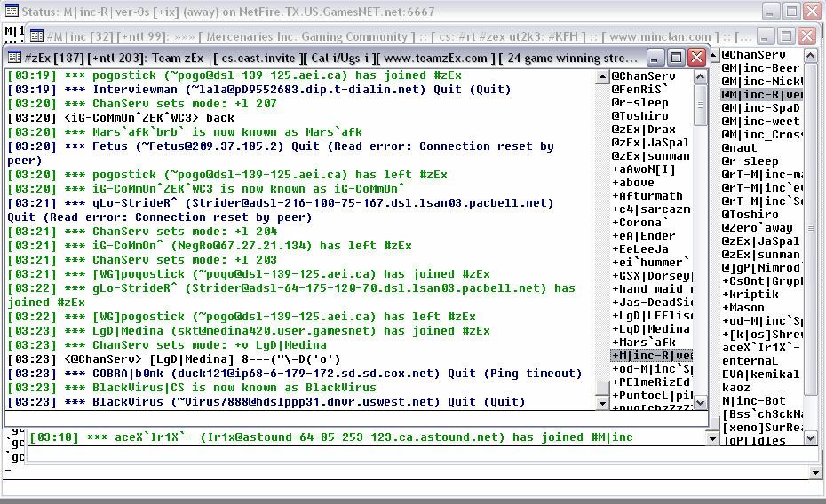This screenshot has width=826, height=504.
Task: Click the Status window icon
Action: (11, 11)
